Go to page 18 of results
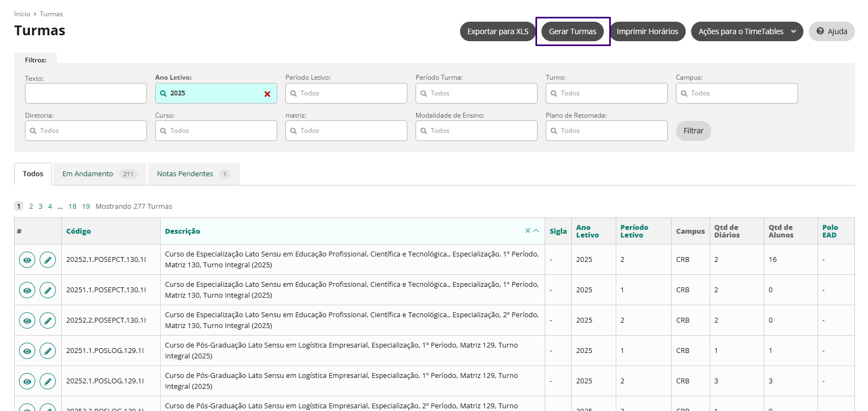This screenshot has width=868, height=411. [73, 206]
